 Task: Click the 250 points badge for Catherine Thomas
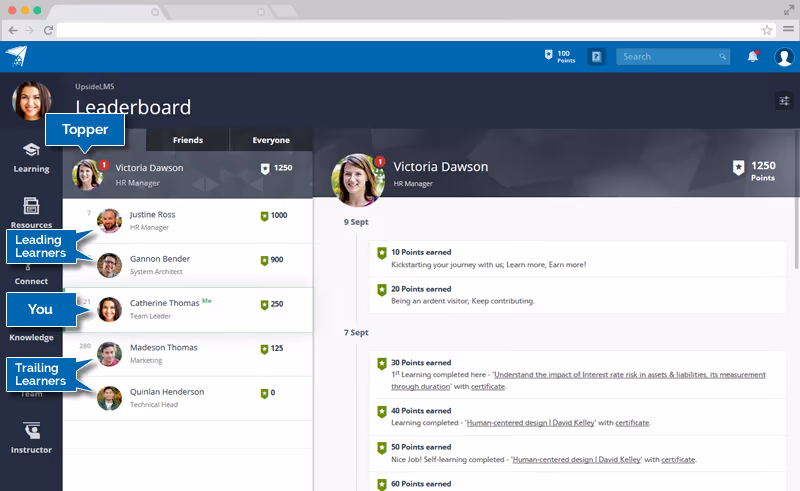(272, 305)
